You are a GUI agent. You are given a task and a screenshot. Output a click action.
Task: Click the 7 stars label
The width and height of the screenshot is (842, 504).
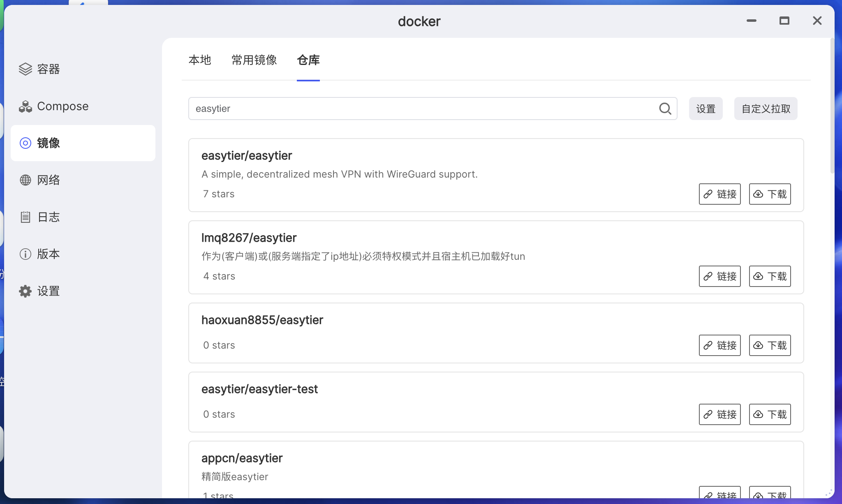click(x=219, y=194)
